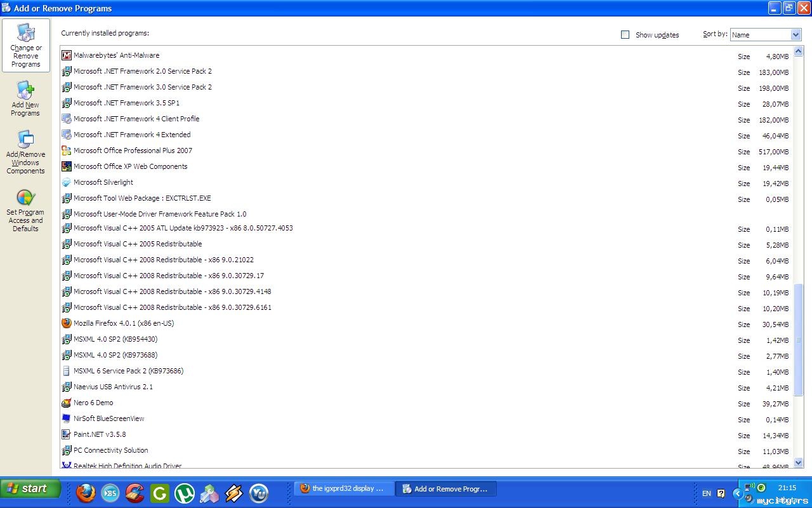The width and height of the screenshot is (812, 508).
Task: Click the .NET Framework 4 Extended icon
Action: click(67, 135)
